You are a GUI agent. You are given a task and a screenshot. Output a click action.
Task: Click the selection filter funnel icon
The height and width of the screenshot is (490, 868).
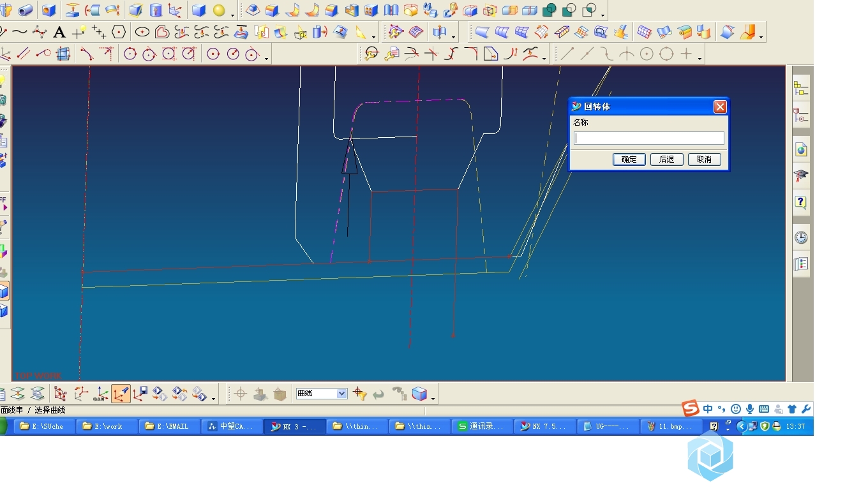coord(359,394)
